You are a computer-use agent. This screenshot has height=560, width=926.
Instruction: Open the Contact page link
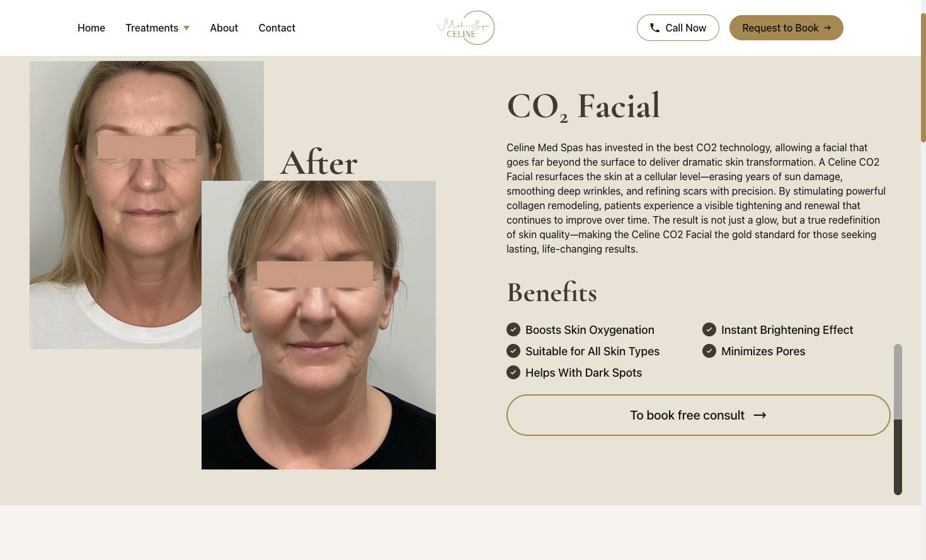click(x=277, y=28)
